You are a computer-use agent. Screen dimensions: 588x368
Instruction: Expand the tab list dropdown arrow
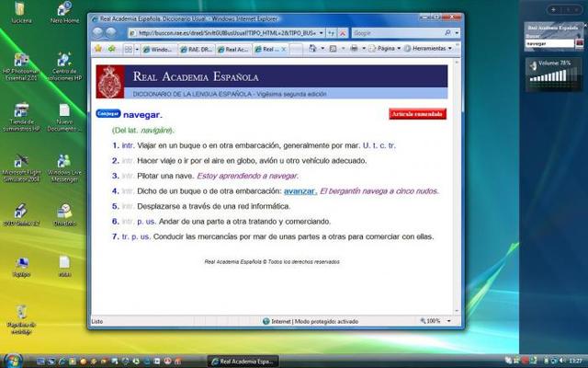coord(137,49)
